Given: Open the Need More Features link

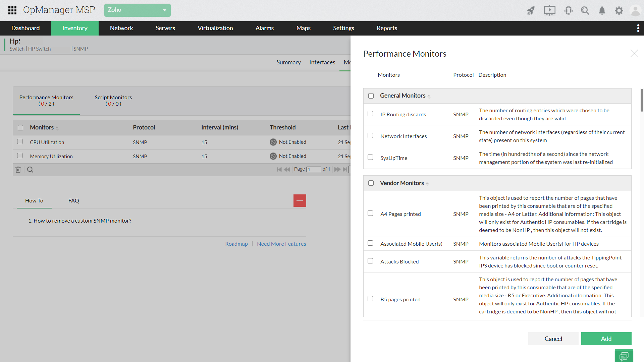Looking at the screenshot, I should tap(281, 244).
